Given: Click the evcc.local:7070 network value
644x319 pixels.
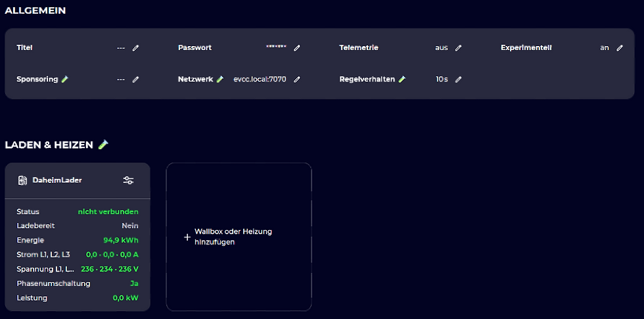Looking at the screenshot, I should coord(260,79).
